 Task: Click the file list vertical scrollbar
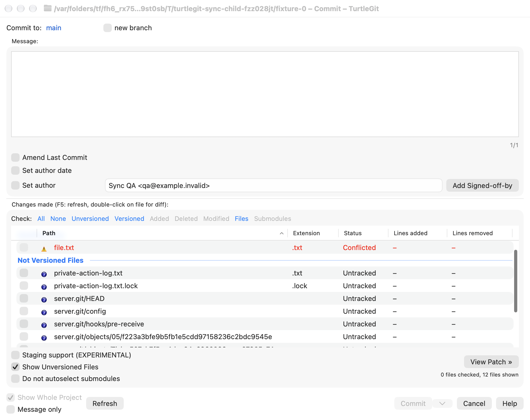[516, 281]
